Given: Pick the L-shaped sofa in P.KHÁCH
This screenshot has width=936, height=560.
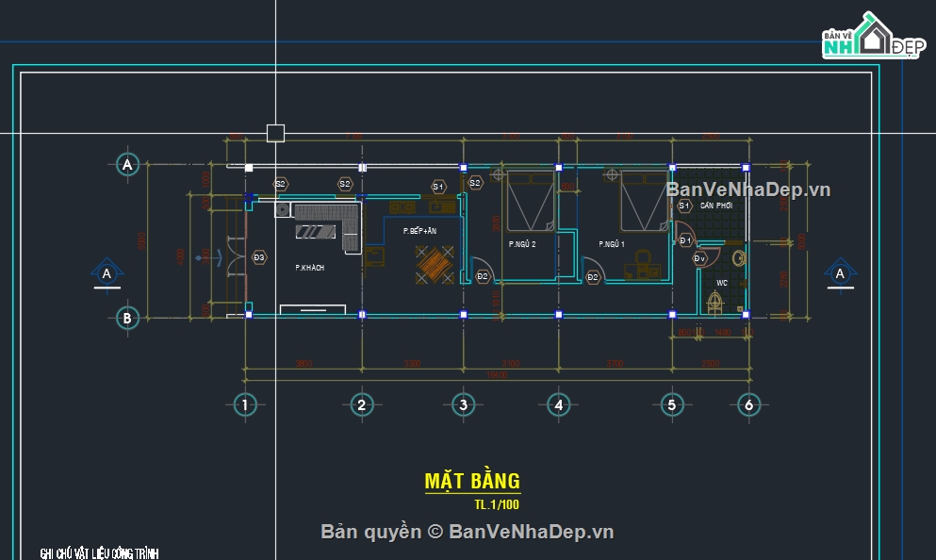Looking at the screenshot, I should (328, 226).
